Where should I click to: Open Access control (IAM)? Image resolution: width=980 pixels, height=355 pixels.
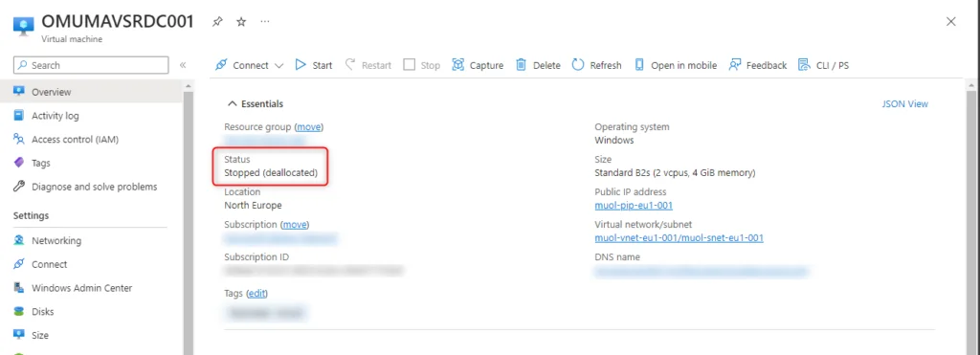point(91,140)
